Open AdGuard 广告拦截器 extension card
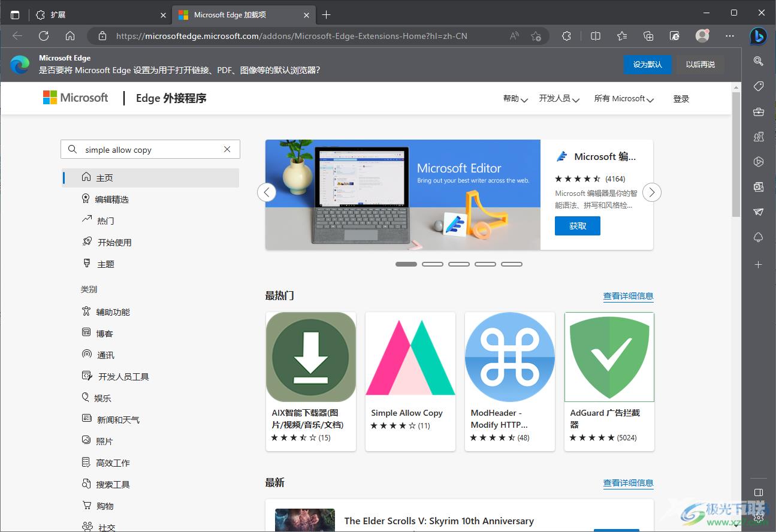Viewport: 776px width, 532px height. coord(609,382)
